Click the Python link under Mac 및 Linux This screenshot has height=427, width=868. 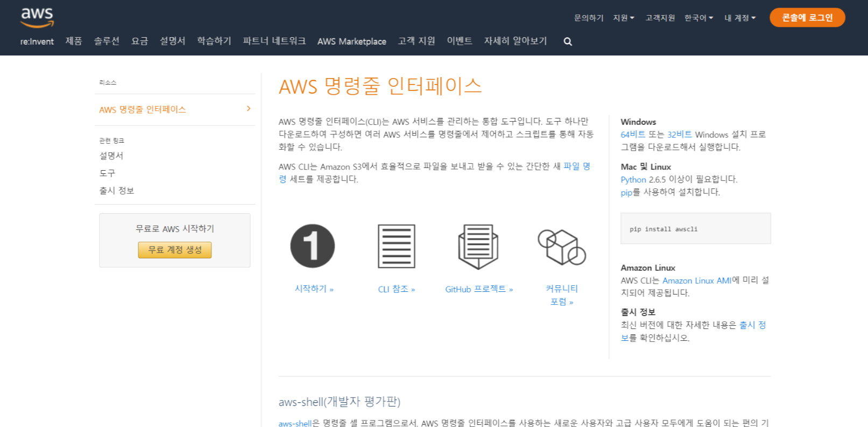click(x=633, y=179)
